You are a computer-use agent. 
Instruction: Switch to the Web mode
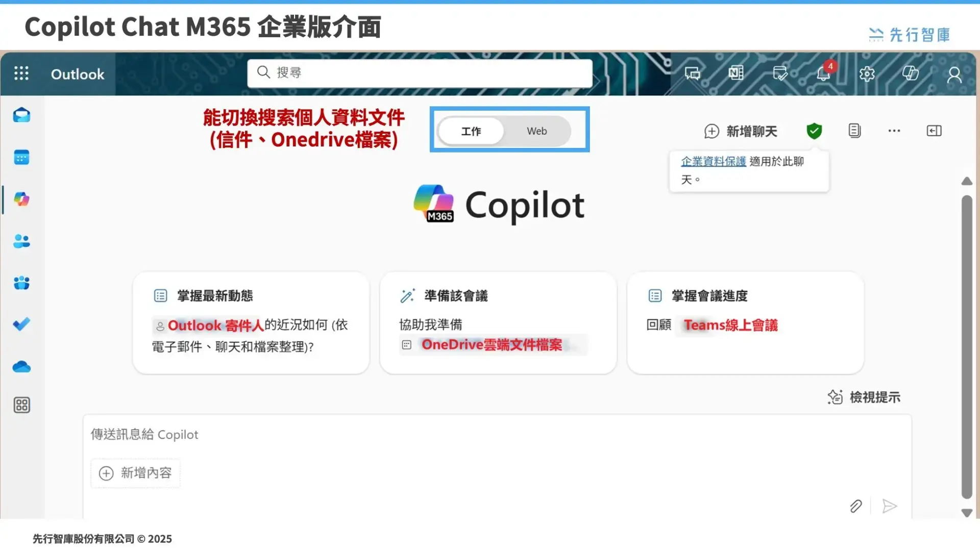coord(537,131)
